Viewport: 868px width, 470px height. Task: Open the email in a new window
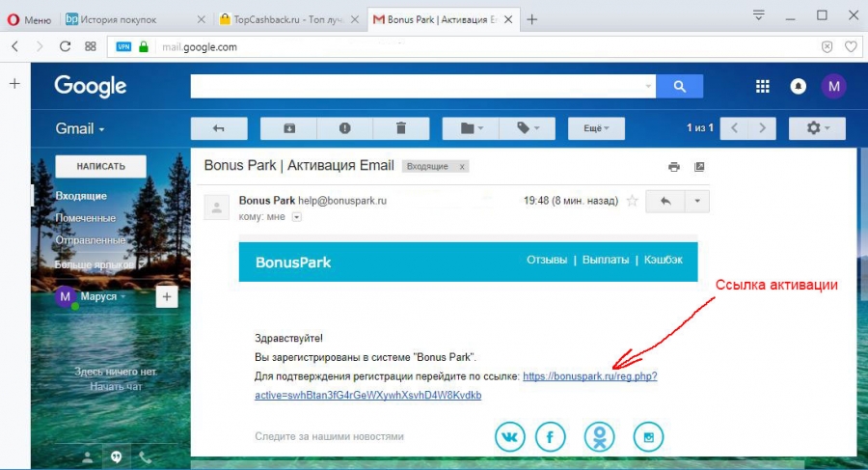pyautogui.click(x=699, y=167)
